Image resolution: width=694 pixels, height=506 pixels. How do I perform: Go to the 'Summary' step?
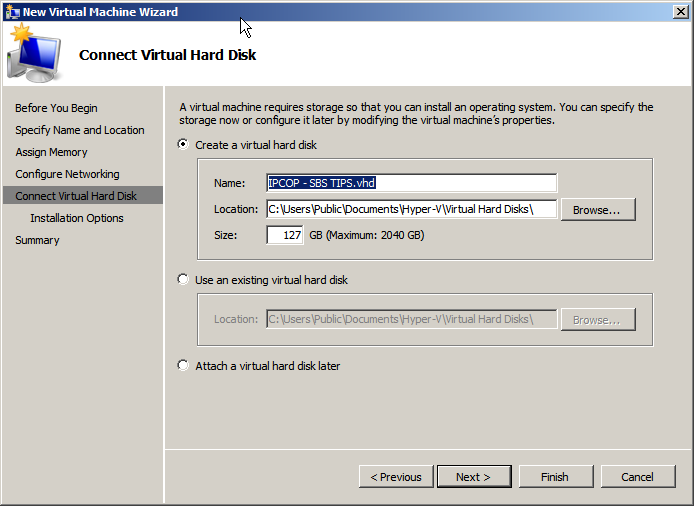[37, 240]
